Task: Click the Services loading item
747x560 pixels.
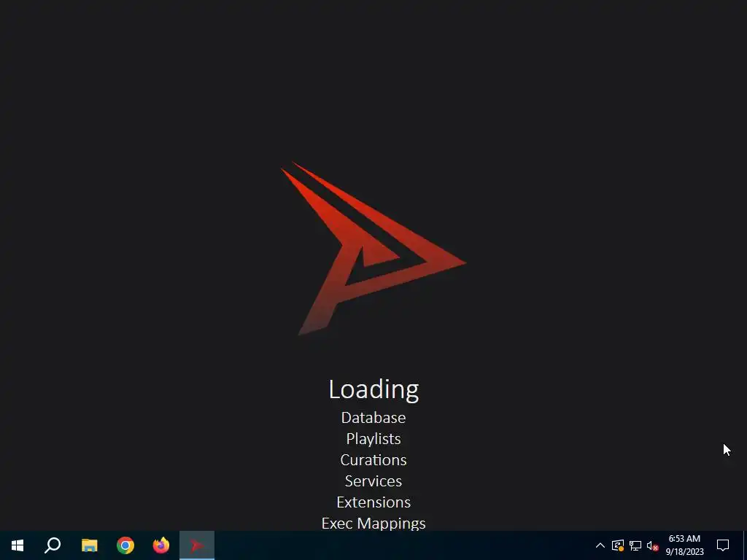Action: pos(373,481)
